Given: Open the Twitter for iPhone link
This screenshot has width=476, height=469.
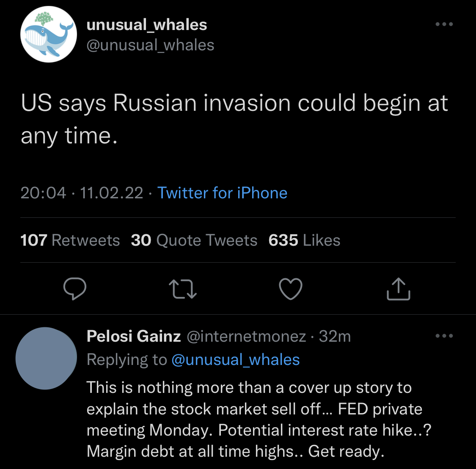Looking at the screenshot, I should (222, 193).
